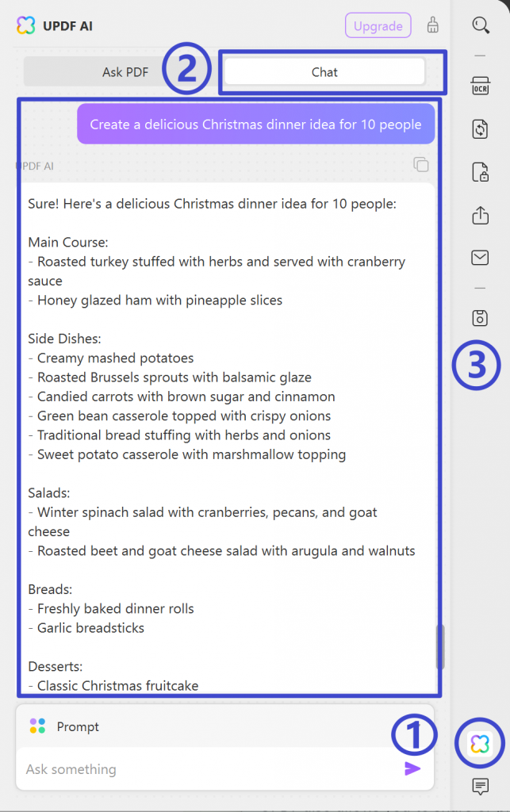The width and height of the screenshot is (510, 812).
Task: Clear chat history with broom icon
Action: pos(432,25)
